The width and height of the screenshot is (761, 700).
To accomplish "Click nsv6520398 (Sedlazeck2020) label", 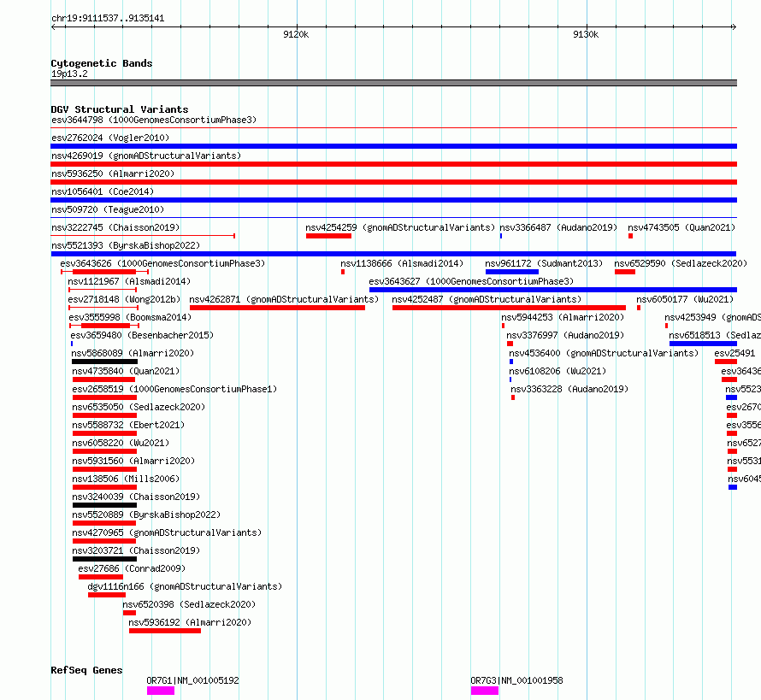I will tap(189, 604).
